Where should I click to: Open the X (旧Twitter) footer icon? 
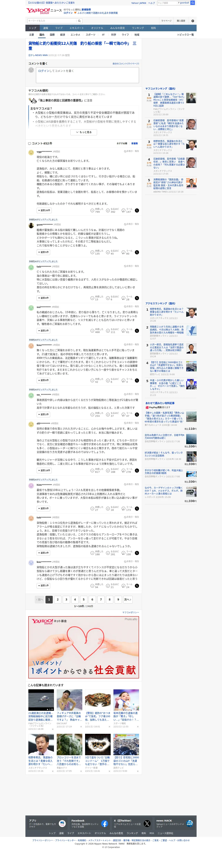(x=147, y=824)
